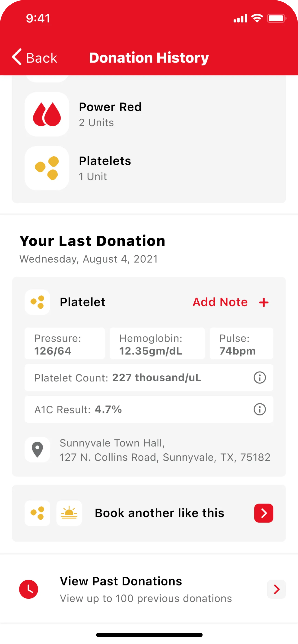Click the red plus icon beside Add Note
This screenshot has width=298, height=644.
264,302
